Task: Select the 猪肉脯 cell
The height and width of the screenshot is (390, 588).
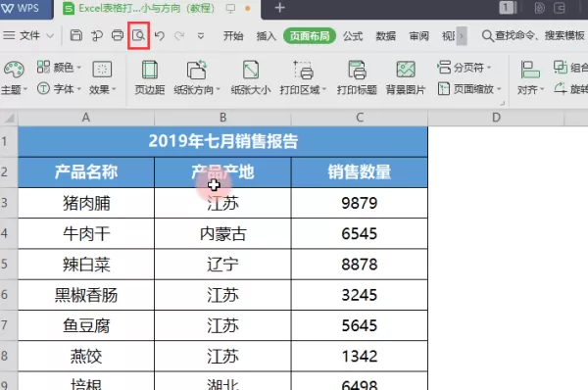Action: coord(86,203)
